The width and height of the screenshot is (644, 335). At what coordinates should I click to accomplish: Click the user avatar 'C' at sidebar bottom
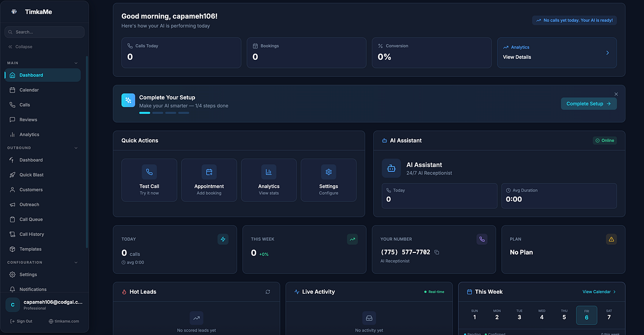[x=13, y=305]
